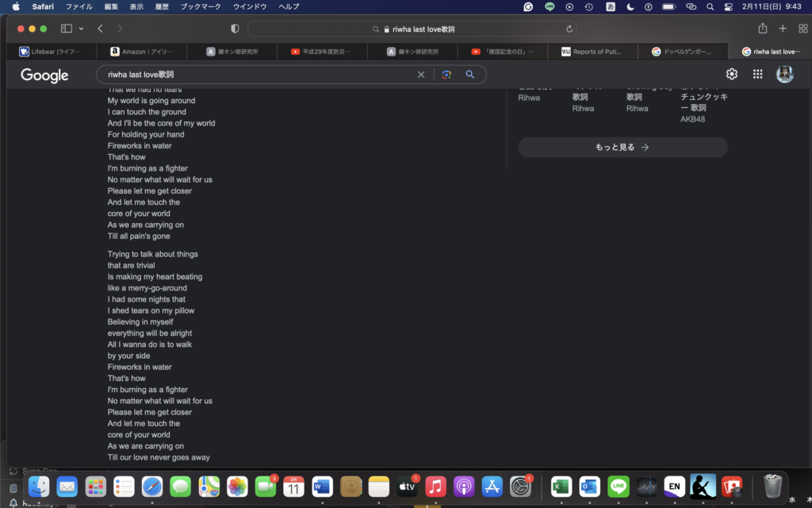The height and width of the screenshot is (508, 812).
Task: Open the Google apps grid
Action: (x=758, y=74)
